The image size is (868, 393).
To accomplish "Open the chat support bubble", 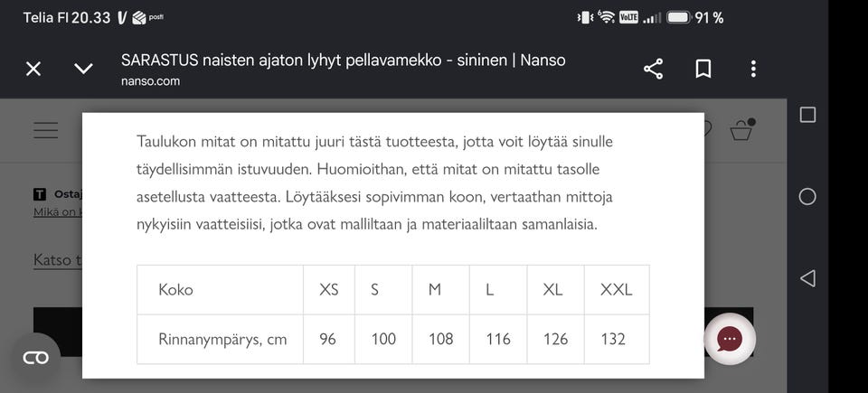I will (730, 339).
